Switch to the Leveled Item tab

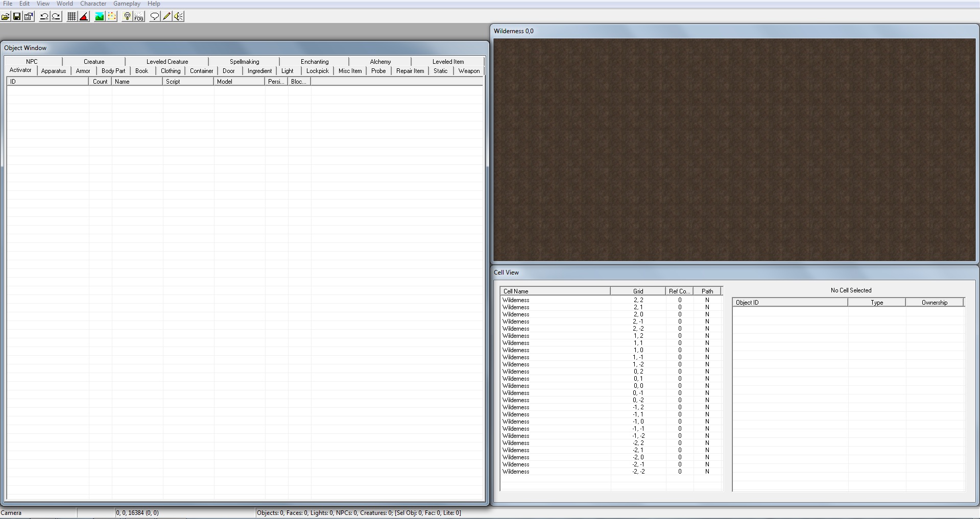tap(448, 61)
